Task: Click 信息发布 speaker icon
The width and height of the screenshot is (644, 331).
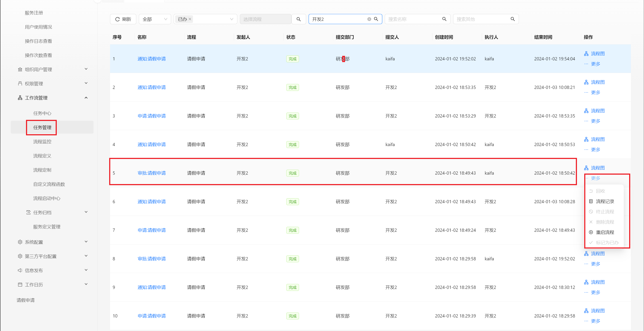Action: click(x=20, y=270)
